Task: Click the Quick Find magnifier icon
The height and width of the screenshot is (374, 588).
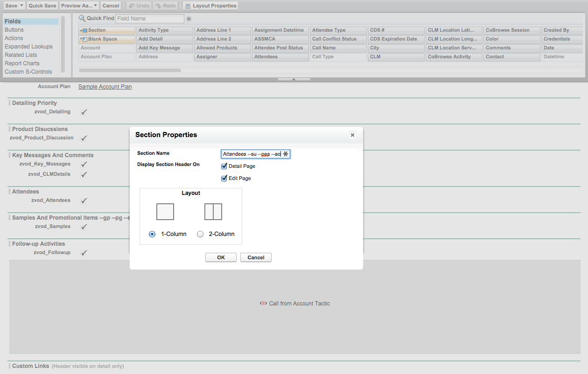Action: (82, 19)
